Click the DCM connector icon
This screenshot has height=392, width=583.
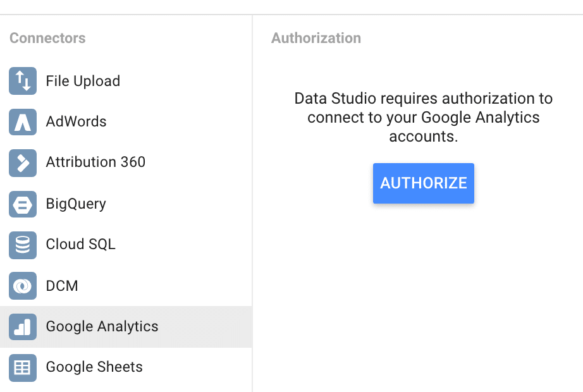tap(23, 286)
